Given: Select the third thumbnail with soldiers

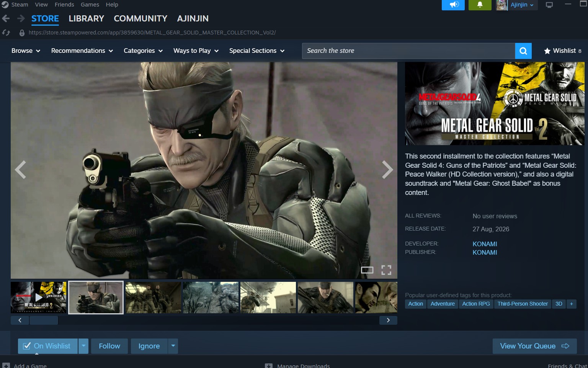Looking at the screenshot, I should pos(153,298).
